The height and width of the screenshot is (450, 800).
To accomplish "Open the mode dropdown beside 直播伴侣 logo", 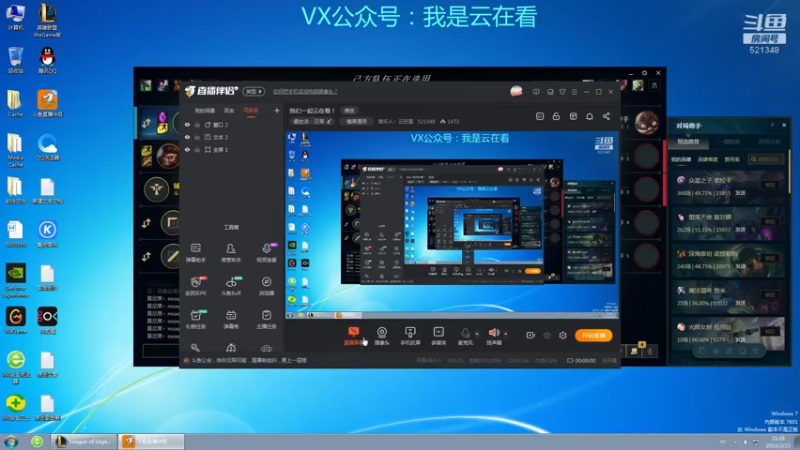I will [x=254, y=91].
